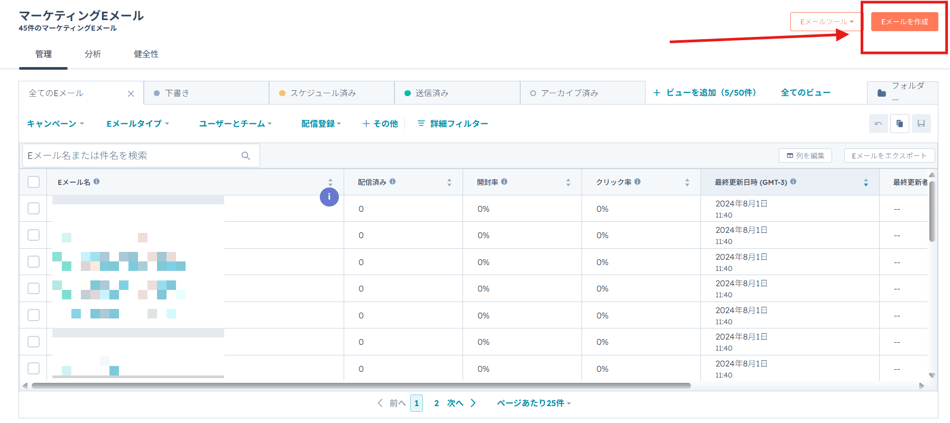Switch to the 健全性 tab
The image size is (950, 423).
pos(146,54)
